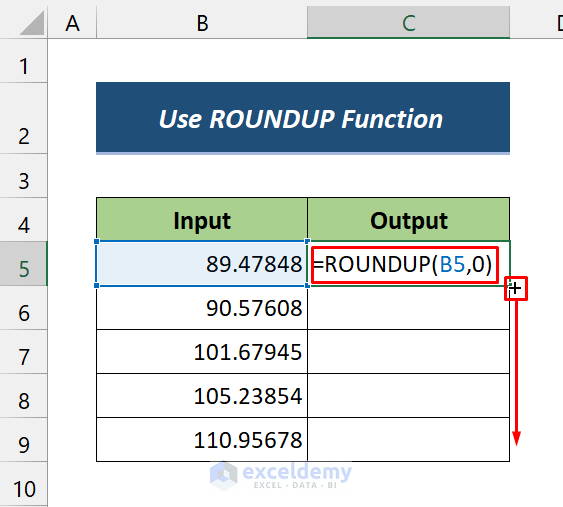Select cell containing 110.95678
Viewport: 563px width, 507px height.
pos(202,440)
